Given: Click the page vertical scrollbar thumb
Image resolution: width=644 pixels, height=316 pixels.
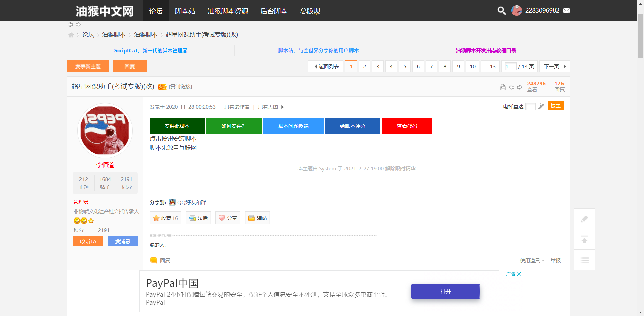Looking at the screenshot, I should [x=640, y=36].
